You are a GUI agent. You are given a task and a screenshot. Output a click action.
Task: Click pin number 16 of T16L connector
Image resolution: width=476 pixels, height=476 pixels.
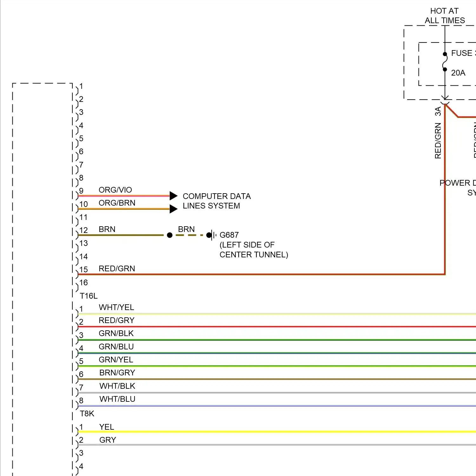[83, 282]
